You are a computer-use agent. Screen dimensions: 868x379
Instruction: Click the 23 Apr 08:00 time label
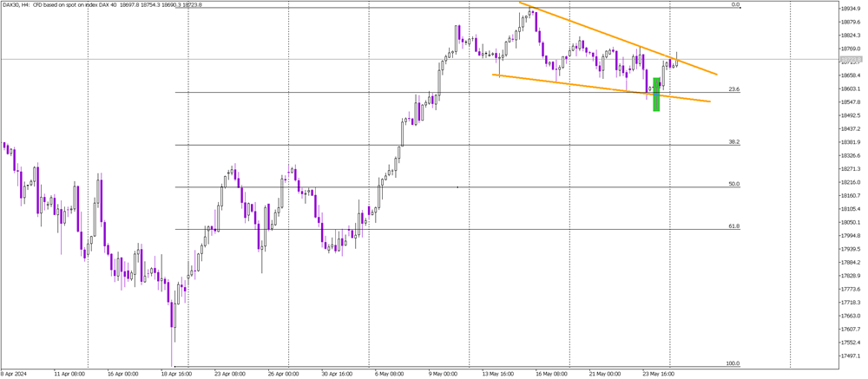228,373
